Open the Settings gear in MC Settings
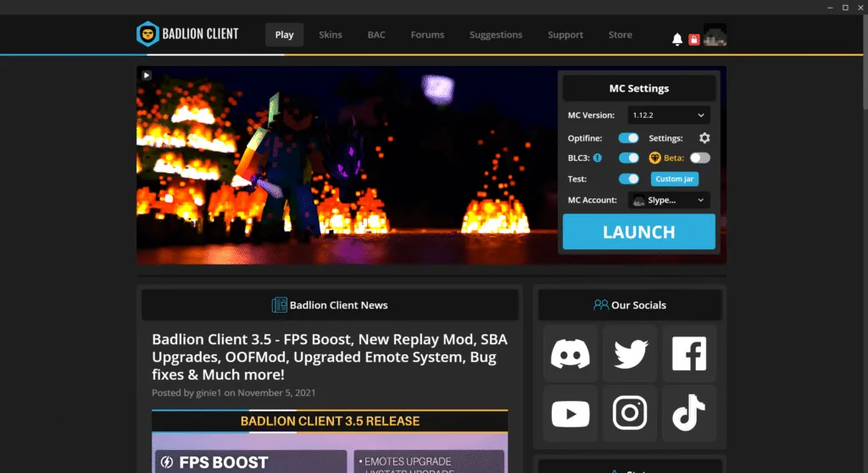Image resolution: width=868 pixels, height=473 pixels. tap(704, 138)
